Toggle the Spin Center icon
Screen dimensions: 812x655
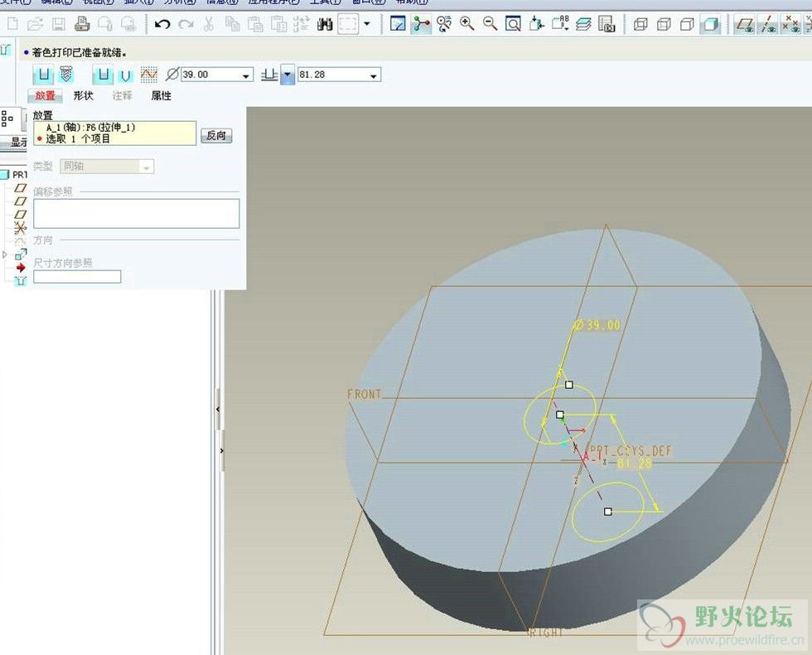coord(422,24)
